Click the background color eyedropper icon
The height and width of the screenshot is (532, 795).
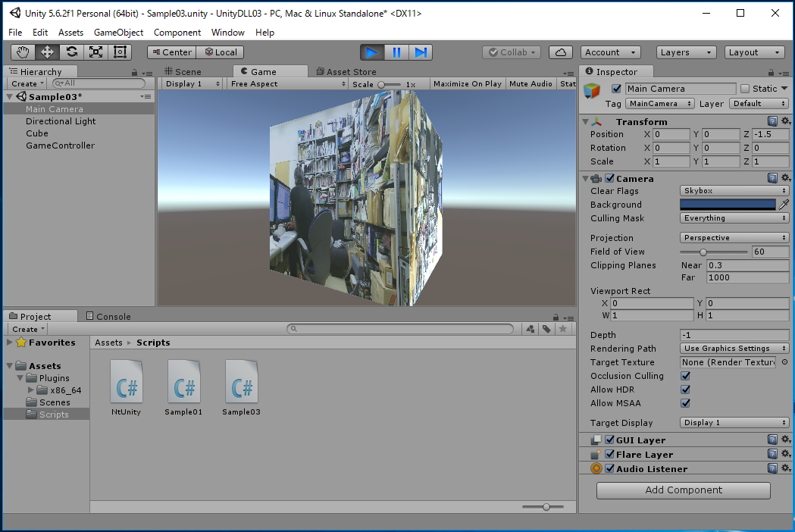783,205
